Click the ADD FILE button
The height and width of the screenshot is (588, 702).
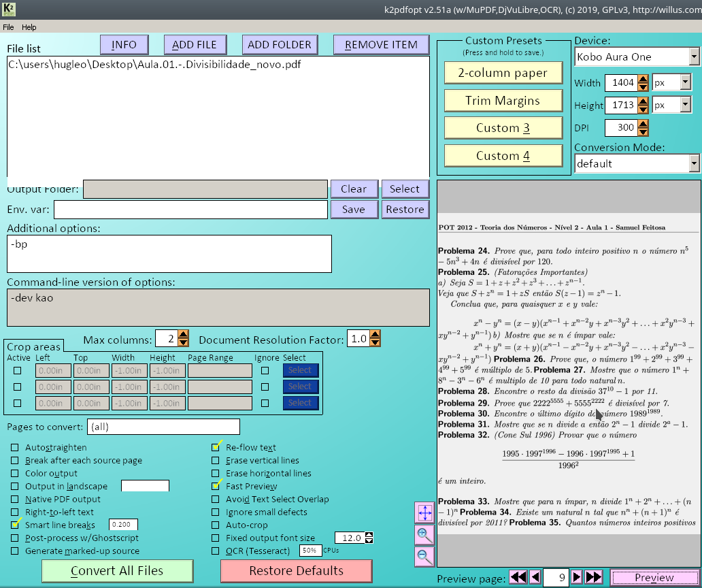pyautogui.click(x=195, y=45)
